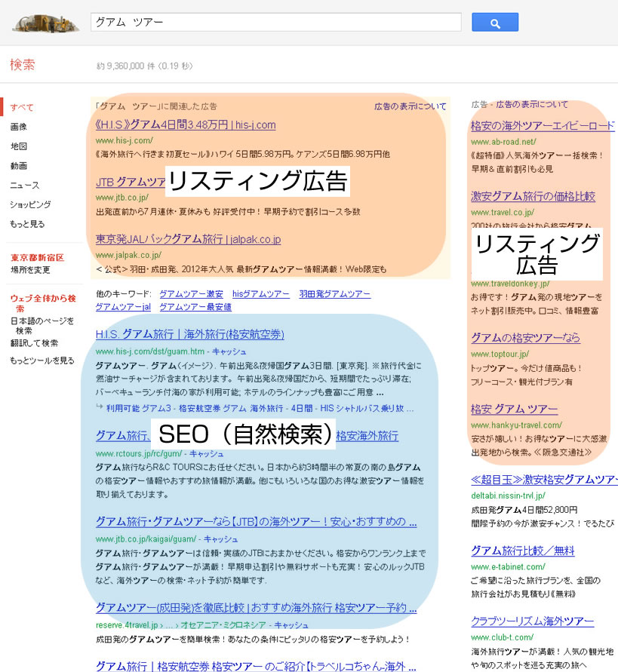The image size is (618, 672).
Task: Click the red 検索 heading
Action: 23,65
